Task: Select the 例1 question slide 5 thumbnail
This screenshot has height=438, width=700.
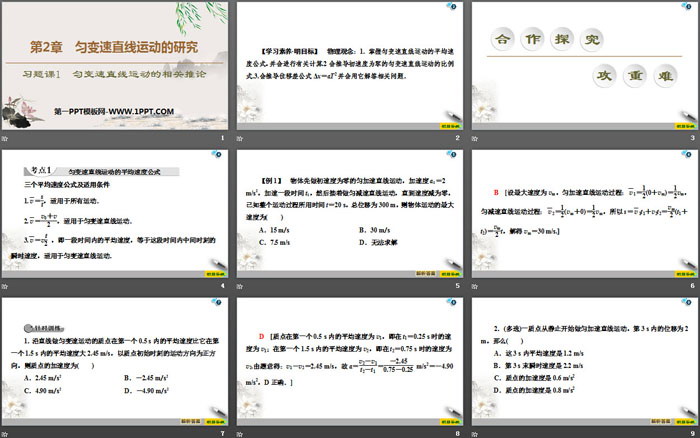Action: click(x=348, y=214)
